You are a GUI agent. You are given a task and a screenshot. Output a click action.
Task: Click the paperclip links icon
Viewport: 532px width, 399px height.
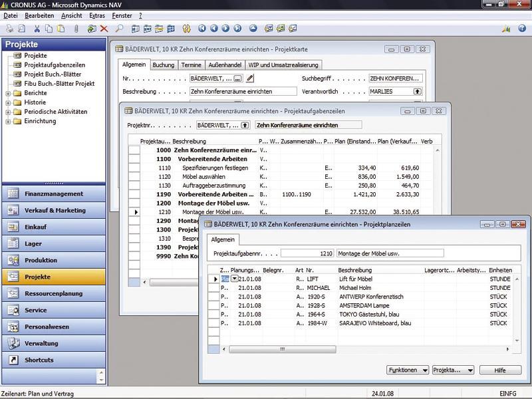[76, 29]
